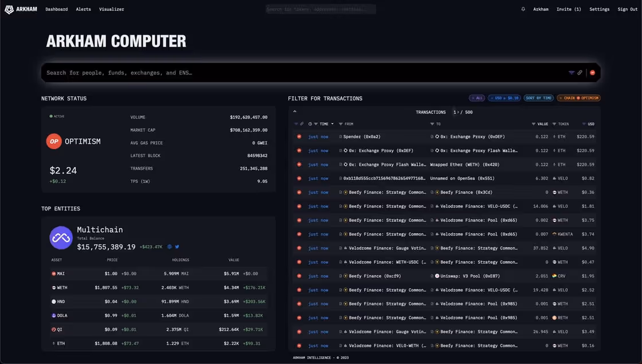Click the HND asset icon
642x364 pixels.
click(x=54, y=302)
